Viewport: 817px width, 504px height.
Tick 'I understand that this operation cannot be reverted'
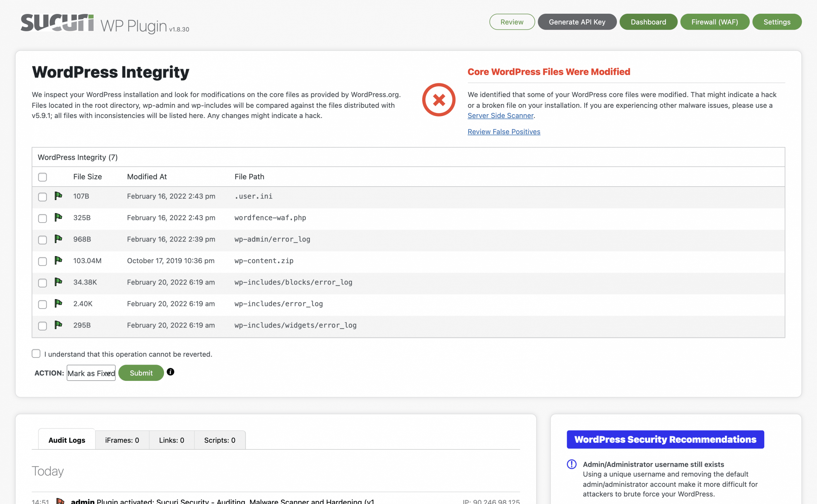coord(36,354)
